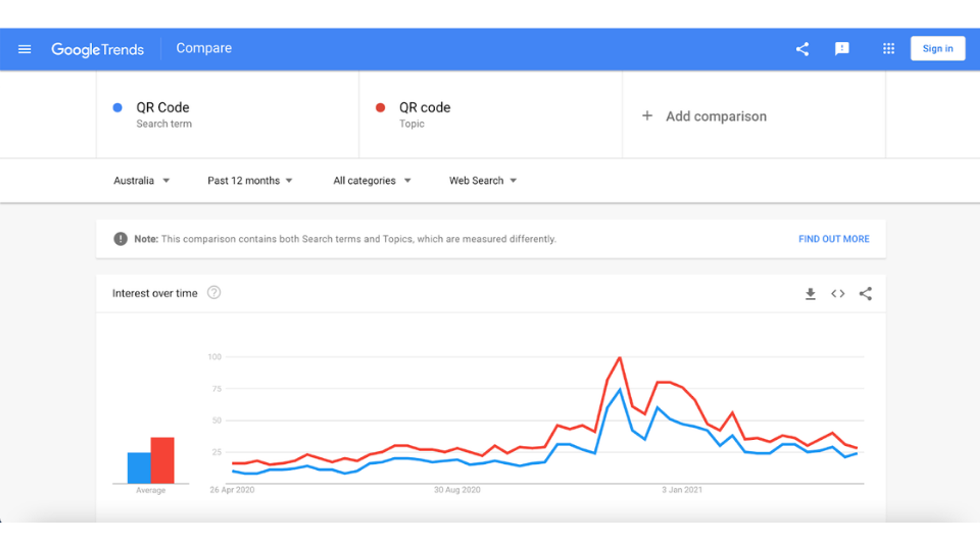The height and width of the screenshot is (551, 980).
Task: Open the embed code for the chart
Action: click(x=837, y=293)
